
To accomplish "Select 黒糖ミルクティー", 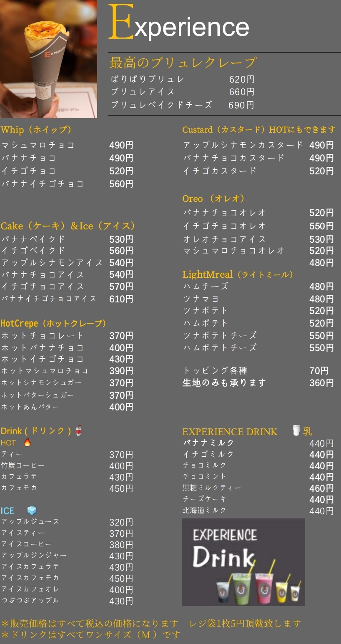I will point(212,488).
